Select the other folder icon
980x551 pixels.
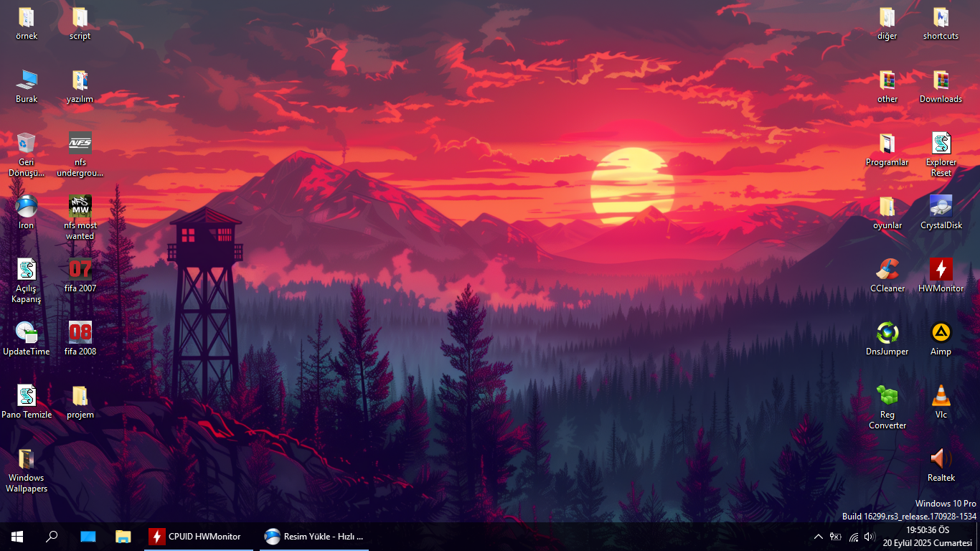tap(887, 80)
